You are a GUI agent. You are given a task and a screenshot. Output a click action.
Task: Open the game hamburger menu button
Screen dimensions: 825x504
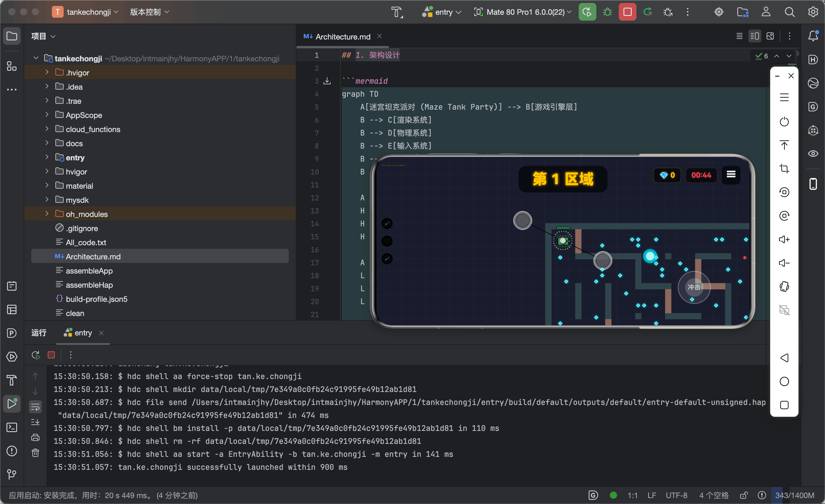731,174
